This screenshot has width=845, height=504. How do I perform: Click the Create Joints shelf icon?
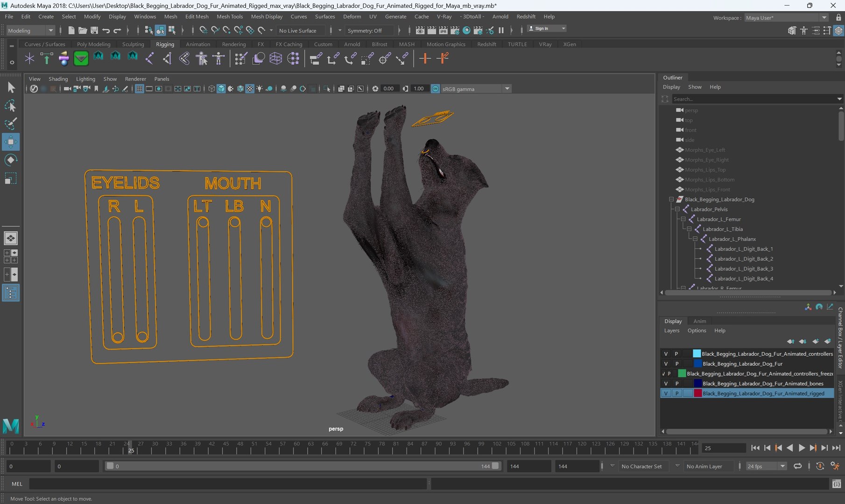click(149, 59)
